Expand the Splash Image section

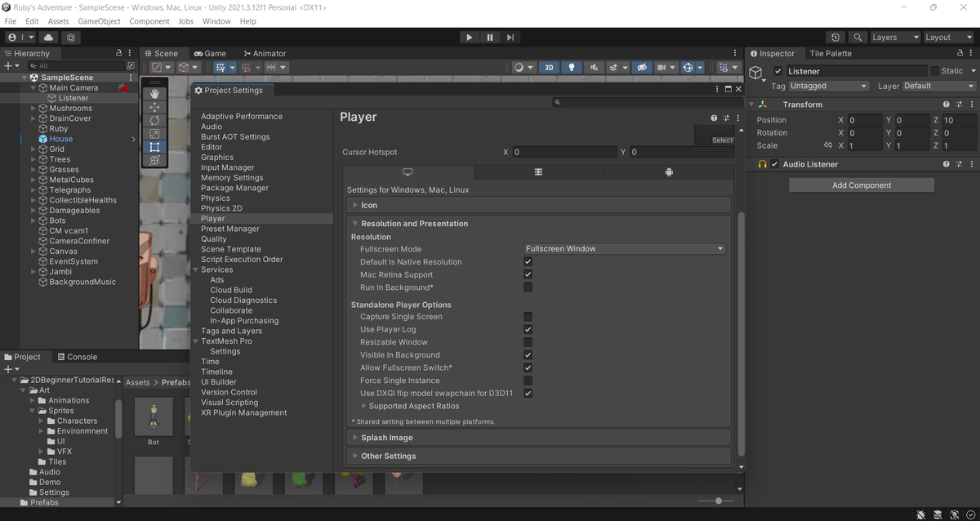[x=386, y=438]
